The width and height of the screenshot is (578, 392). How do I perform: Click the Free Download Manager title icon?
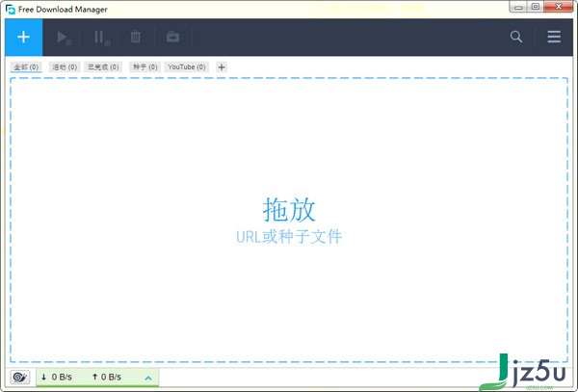[x=11, y=10]
